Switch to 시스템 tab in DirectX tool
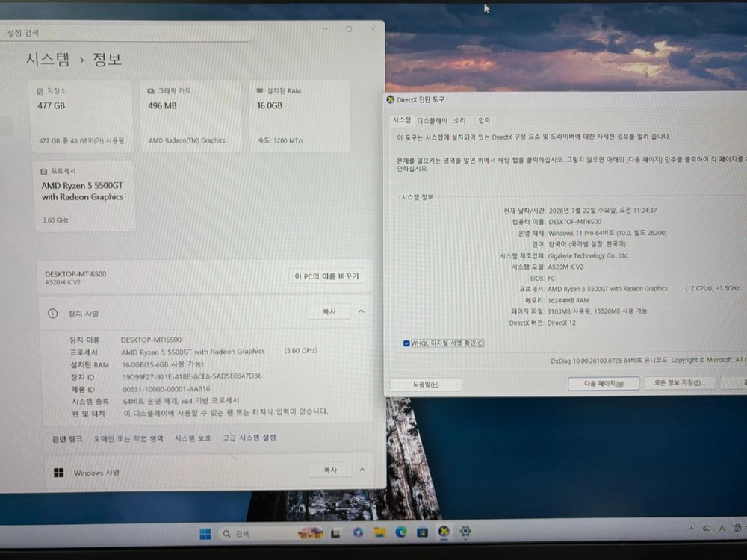This screenshot has height=560, width=747. tap(402, 120)
